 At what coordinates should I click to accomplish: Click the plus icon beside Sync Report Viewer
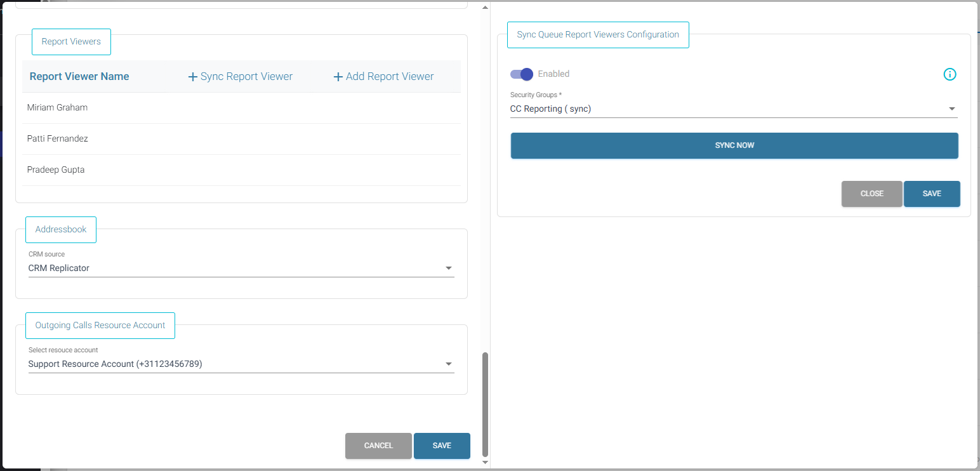click(193, 77)
